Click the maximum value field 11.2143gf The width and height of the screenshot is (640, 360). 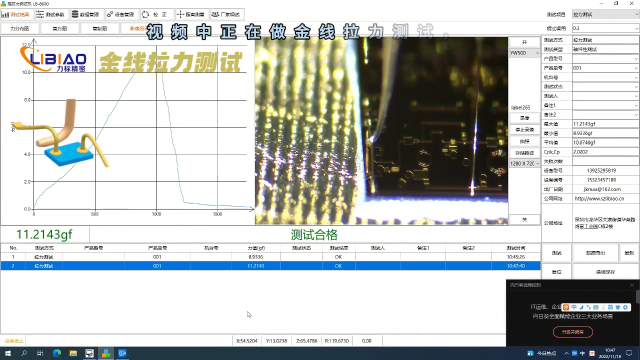point(605,124)
